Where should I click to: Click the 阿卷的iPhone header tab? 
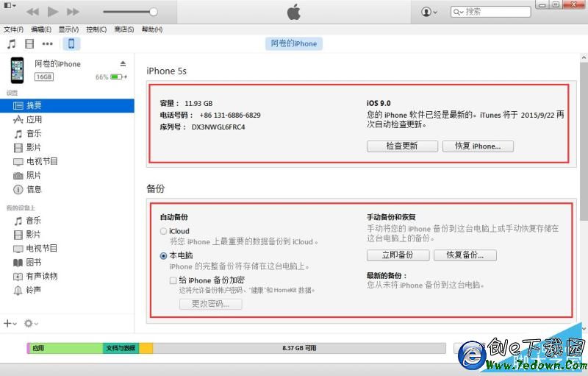point(293,43)
